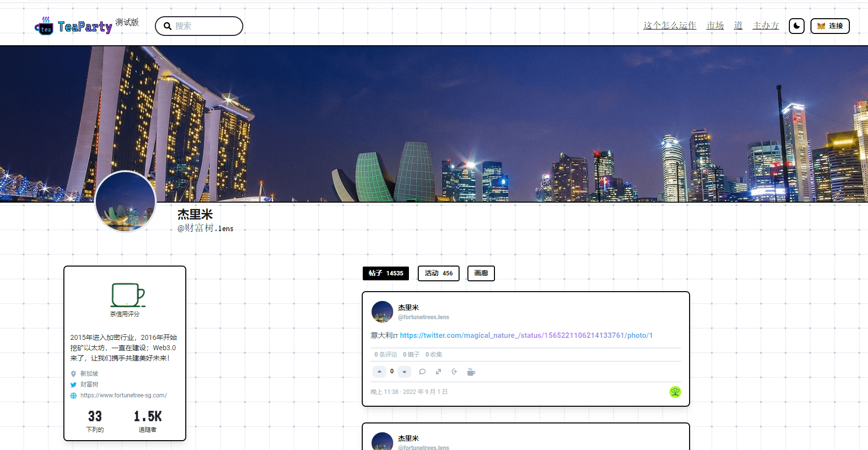The image size is (868, 450).
Task: Click the 这个怎么运作 link
Action: 669,25
